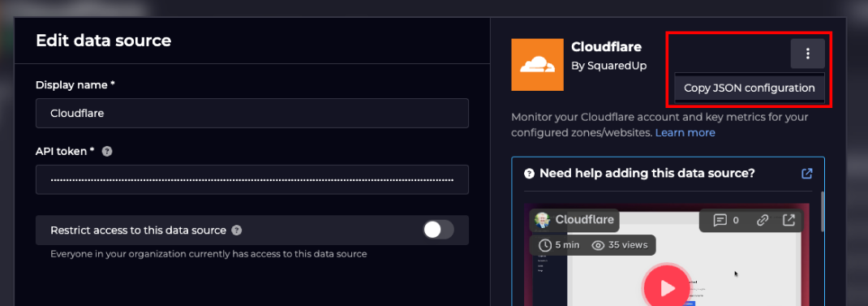Image resolution: width=868 pixels, height=306 pixels.
Task: Click the 35 views label
Action: click(620, 245)
